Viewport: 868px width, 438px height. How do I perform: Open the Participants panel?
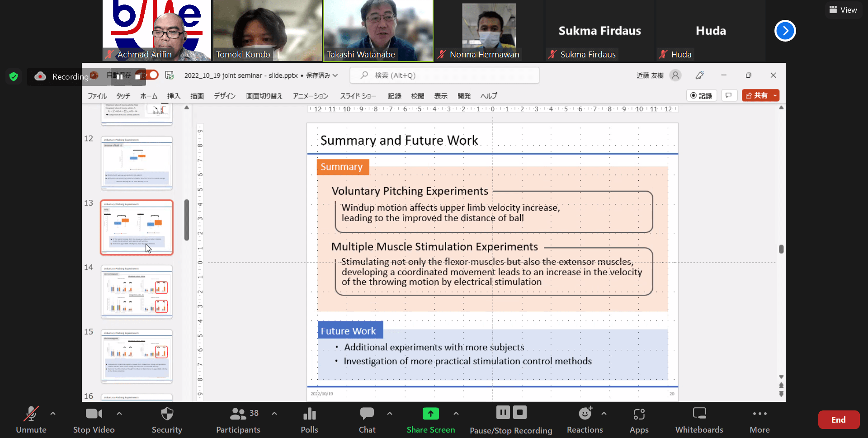238,414
